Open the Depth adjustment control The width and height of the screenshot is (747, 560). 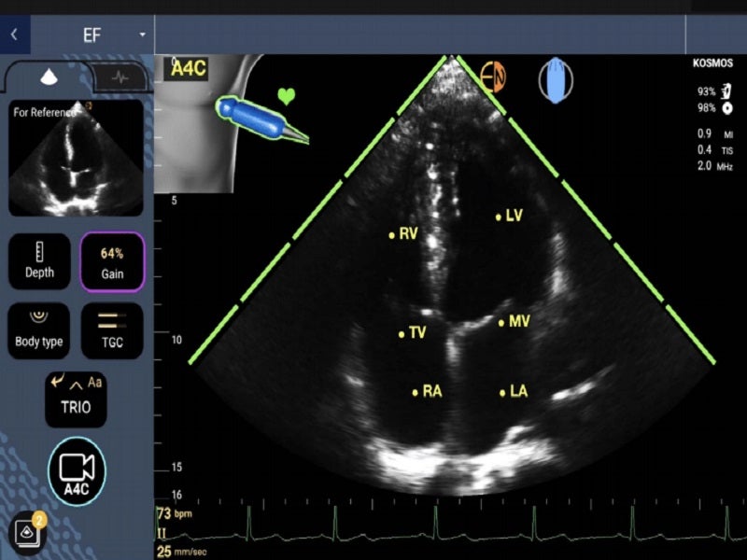click(39, 260)
